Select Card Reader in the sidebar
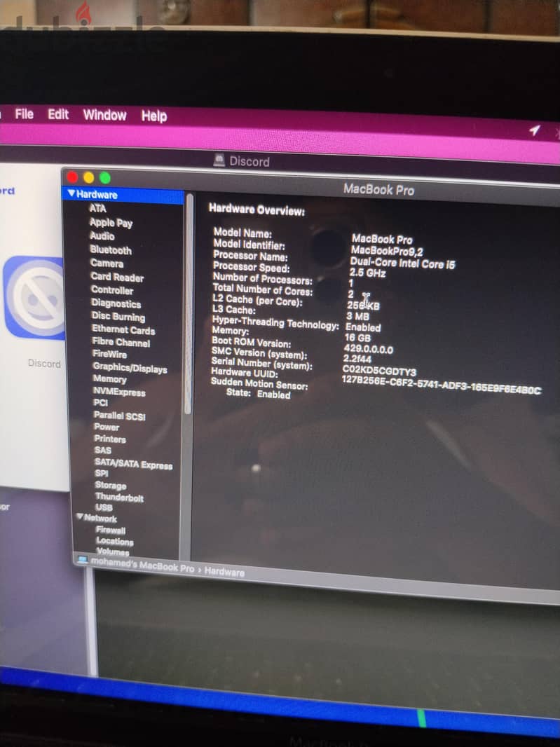This screenshot has width=560, height=747. click(117, 277)
